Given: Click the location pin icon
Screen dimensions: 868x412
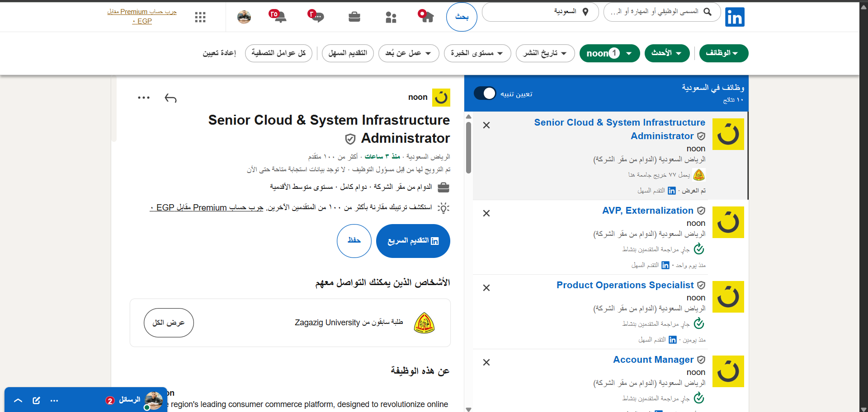Looking at the screenshot, I should (585, 12).
